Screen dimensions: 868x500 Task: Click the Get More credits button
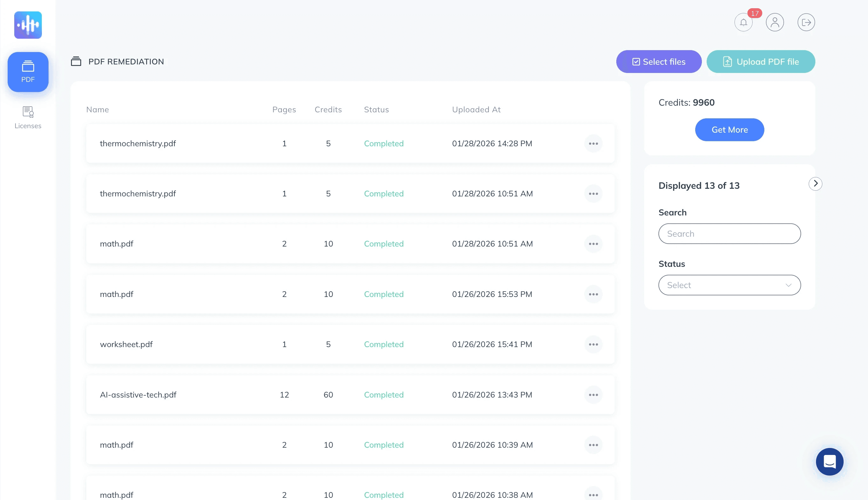click(x=729, y=129)
